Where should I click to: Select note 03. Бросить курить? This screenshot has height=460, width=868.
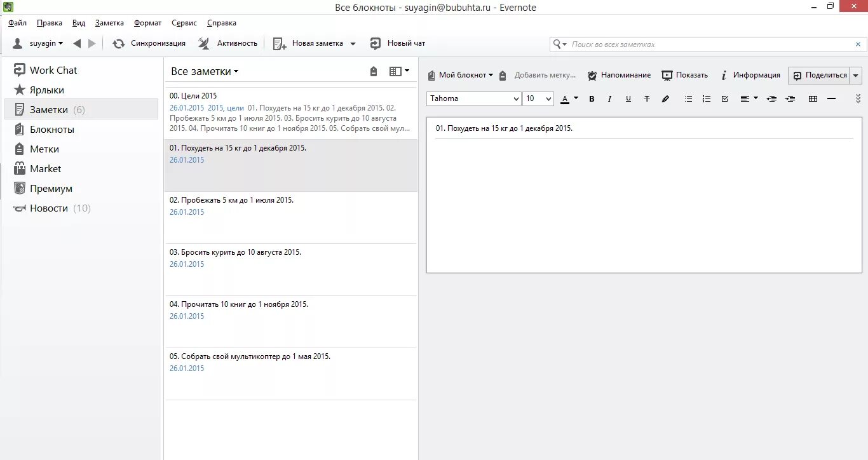291,269
